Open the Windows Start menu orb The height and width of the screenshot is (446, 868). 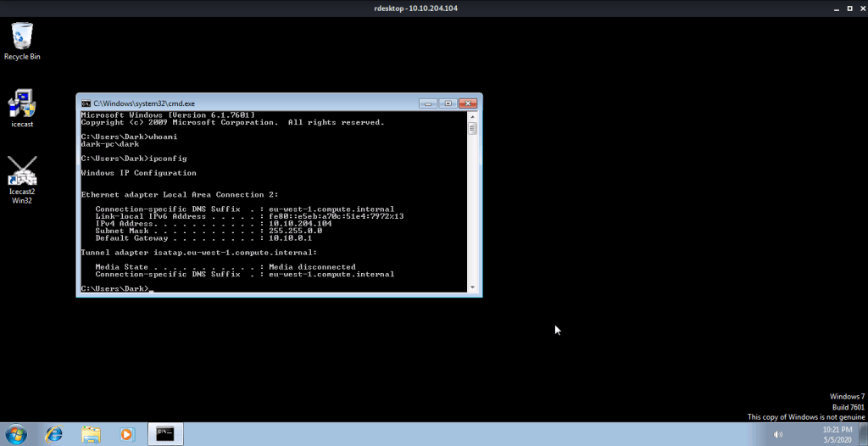point(15,434)
